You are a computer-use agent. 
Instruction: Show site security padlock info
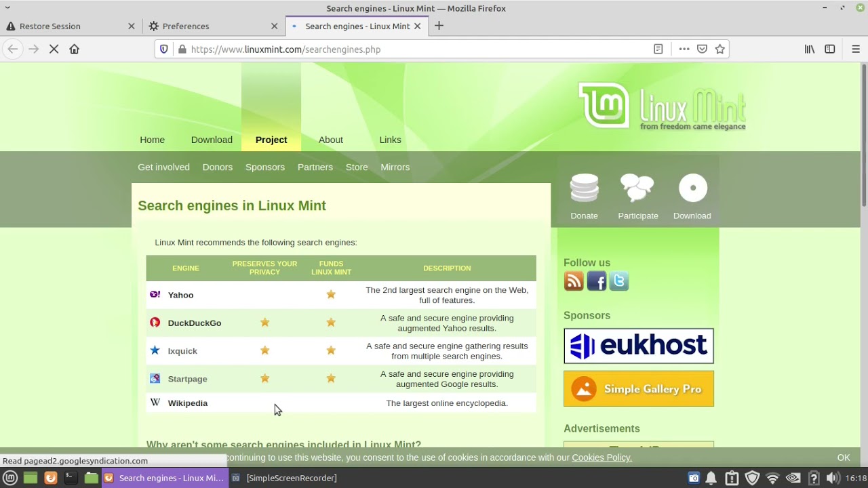[182, 49]
